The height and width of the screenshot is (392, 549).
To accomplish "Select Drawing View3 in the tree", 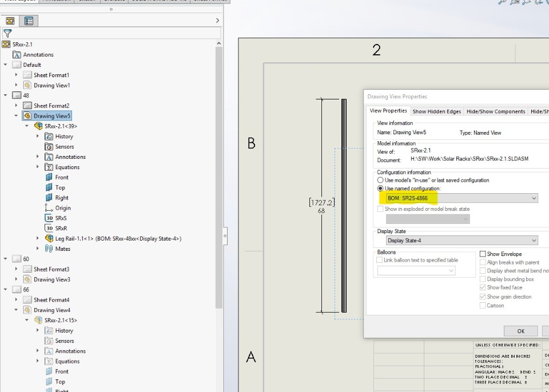I will (x=52, y=279).
